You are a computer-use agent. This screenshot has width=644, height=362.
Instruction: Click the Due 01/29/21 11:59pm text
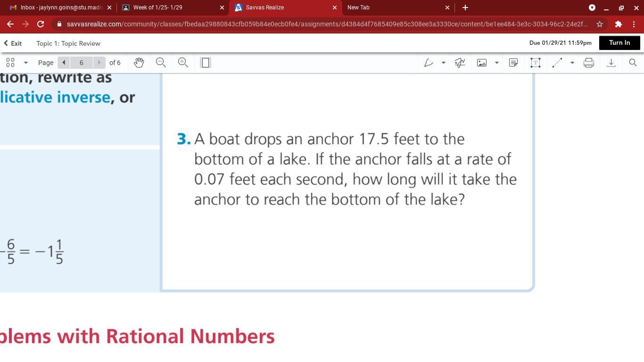tap(561, 43)
